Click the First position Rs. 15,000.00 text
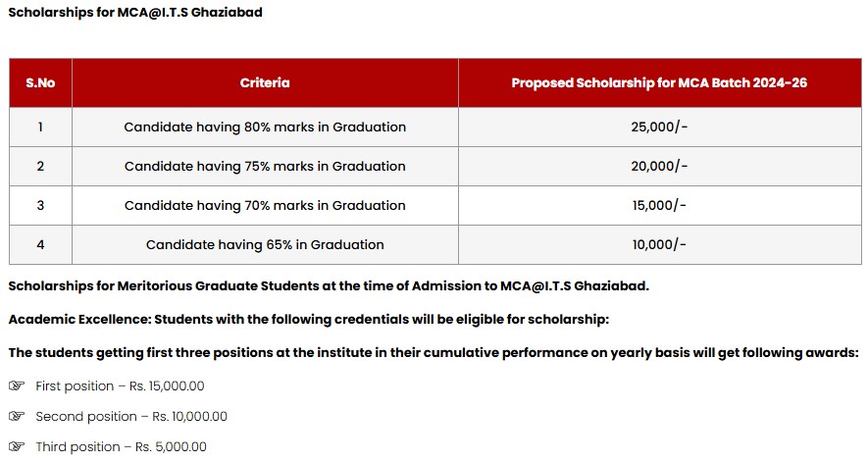Screen dimensions: 868x462 tap(120, 386)
